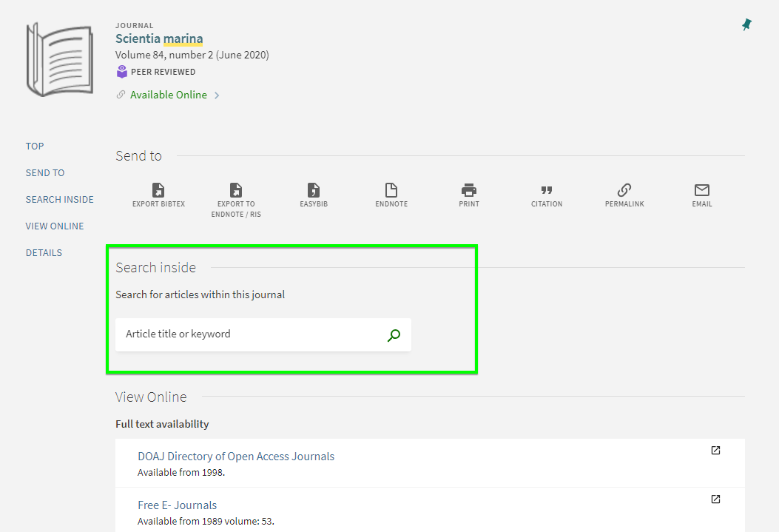Open the EasyBib export option
This screenshot has width=779, height=532.
point(314,190)
